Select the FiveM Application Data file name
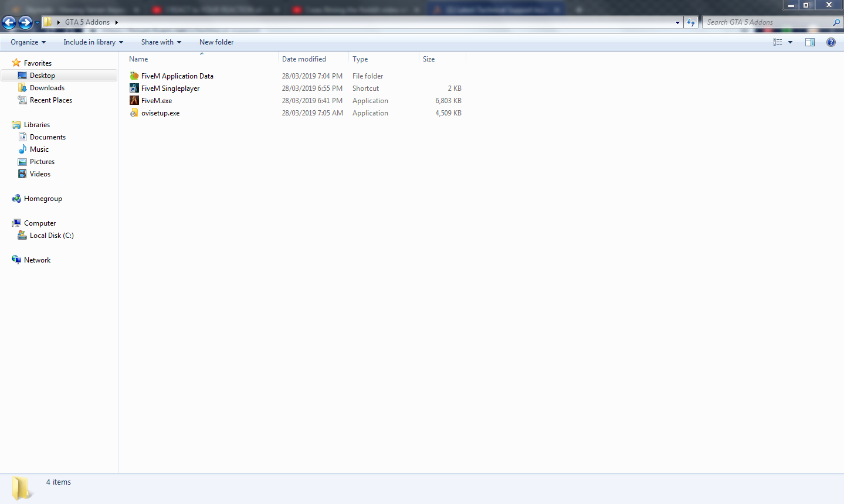Screen dimensions: 844x504 [x=177, y=76]
